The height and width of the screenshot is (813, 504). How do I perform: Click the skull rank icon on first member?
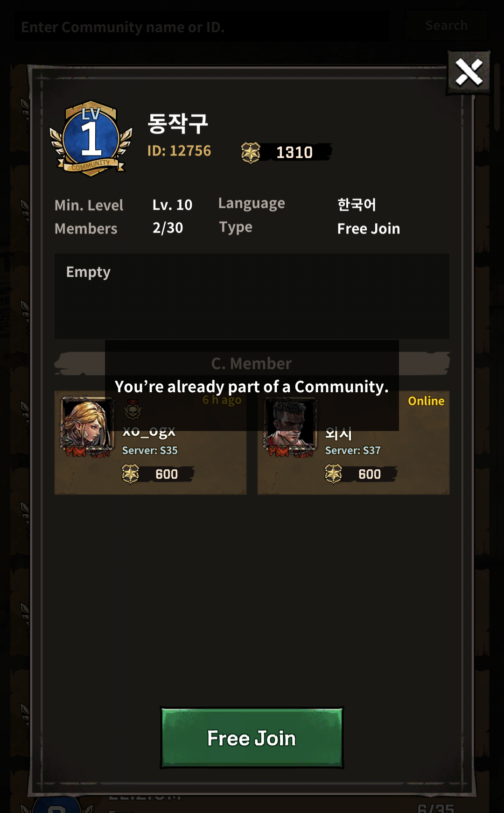(133, 411)
